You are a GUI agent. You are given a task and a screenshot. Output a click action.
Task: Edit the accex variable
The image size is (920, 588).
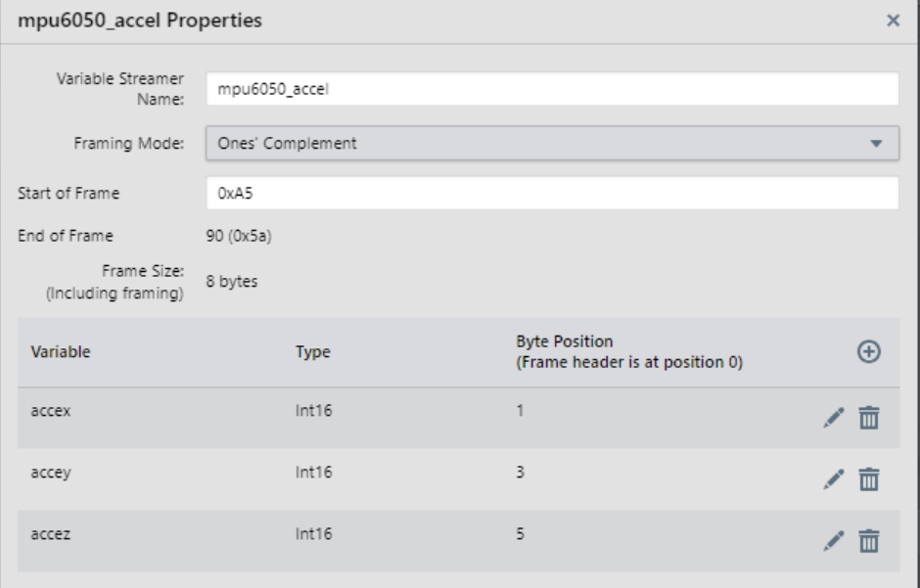834,418
